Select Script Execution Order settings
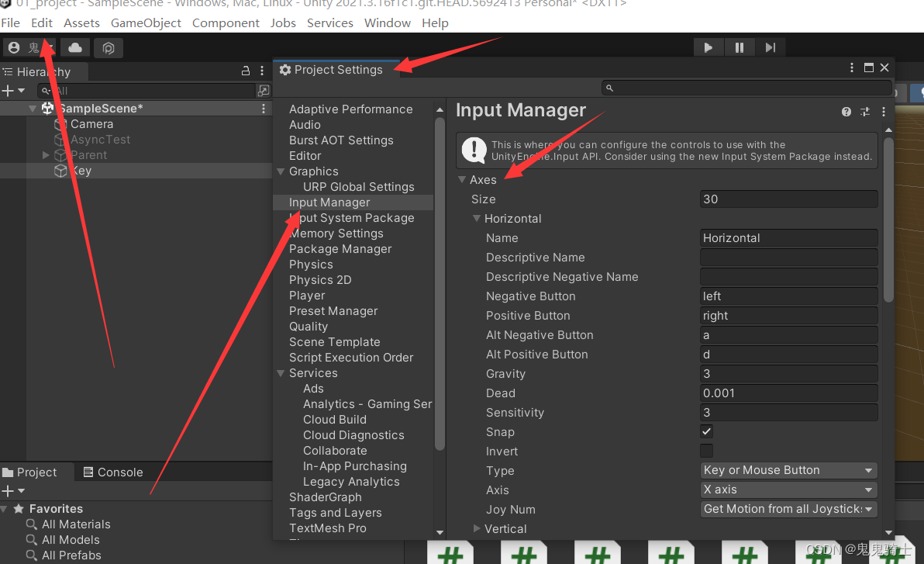The height and width of the screenshot is (564, 924). pos(351,358)
